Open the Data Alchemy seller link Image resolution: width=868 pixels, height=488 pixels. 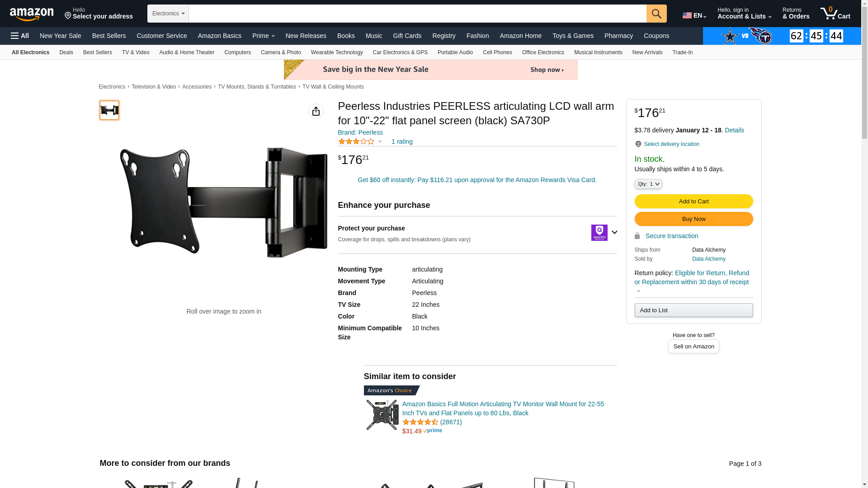(x=708, y=259)
